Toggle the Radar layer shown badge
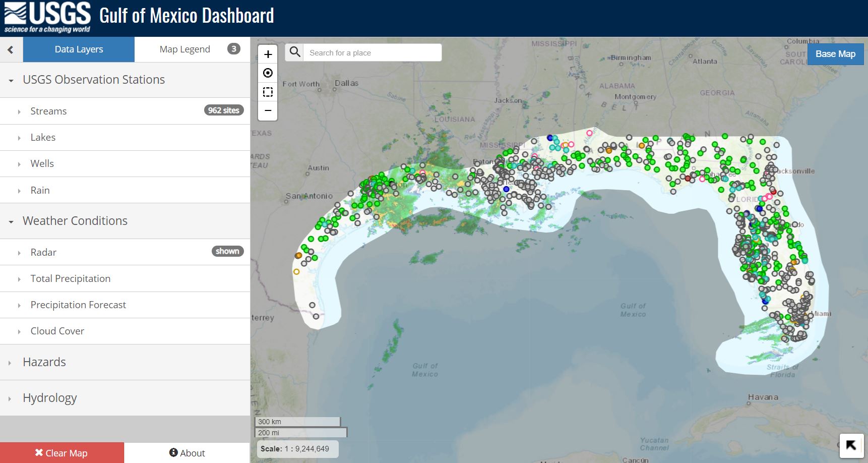The width and height of the screenshot is (868, 463). coord(227,251)
